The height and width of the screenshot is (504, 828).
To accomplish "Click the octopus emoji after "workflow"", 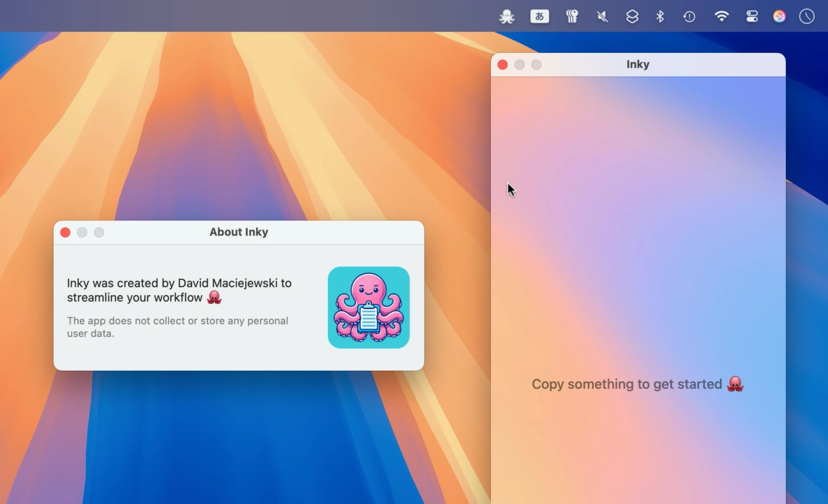I will pos(214,298).
